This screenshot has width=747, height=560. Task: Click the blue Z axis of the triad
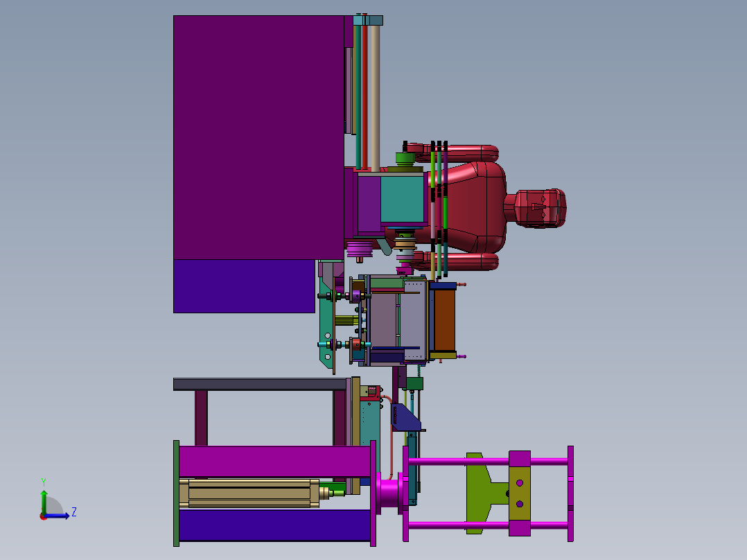[57, 516]
